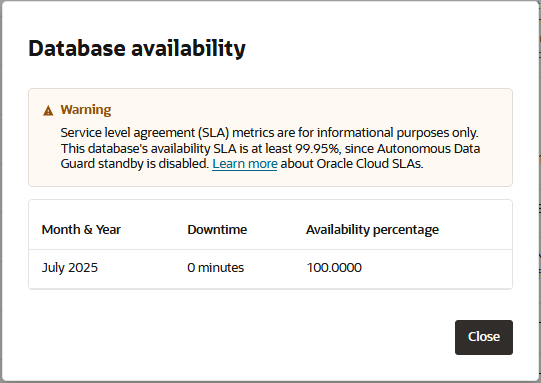Click the 0 minutes cell
Viewport: 541px width, 383px height.
point(216,268)
